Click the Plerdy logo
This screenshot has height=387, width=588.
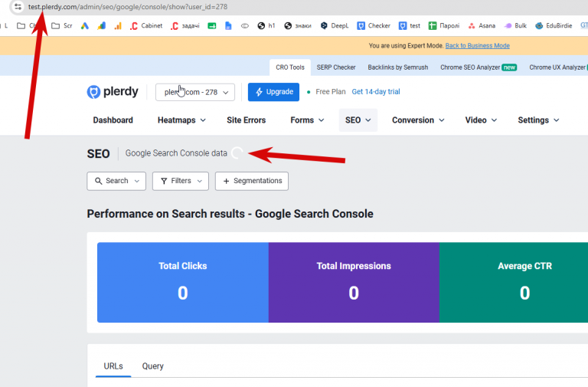pos(113,92)
